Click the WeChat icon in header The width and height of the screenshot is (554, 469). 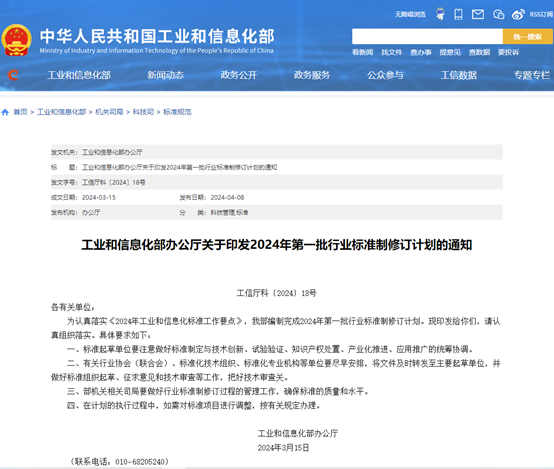(x=498, y=14)
